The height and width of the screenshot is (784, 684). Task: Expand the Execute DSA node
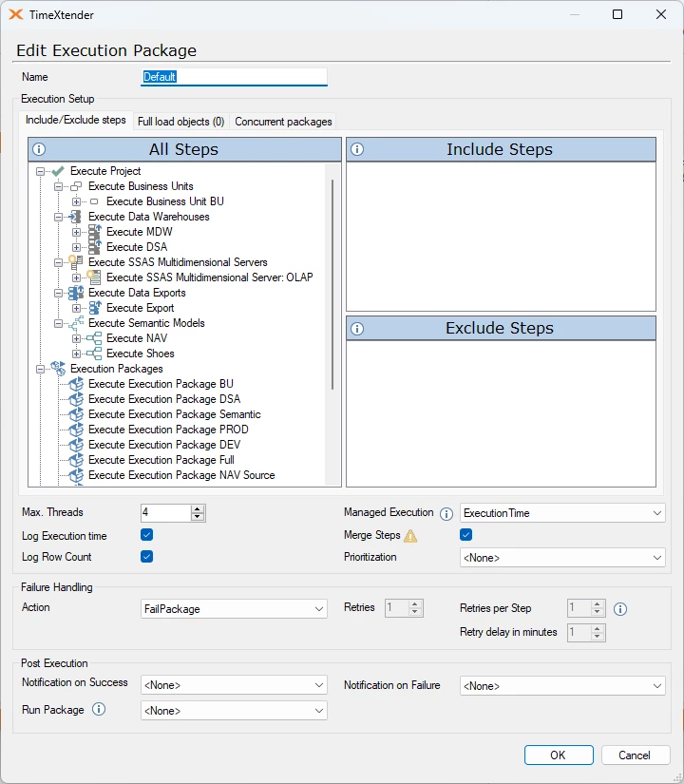[76, 247]
